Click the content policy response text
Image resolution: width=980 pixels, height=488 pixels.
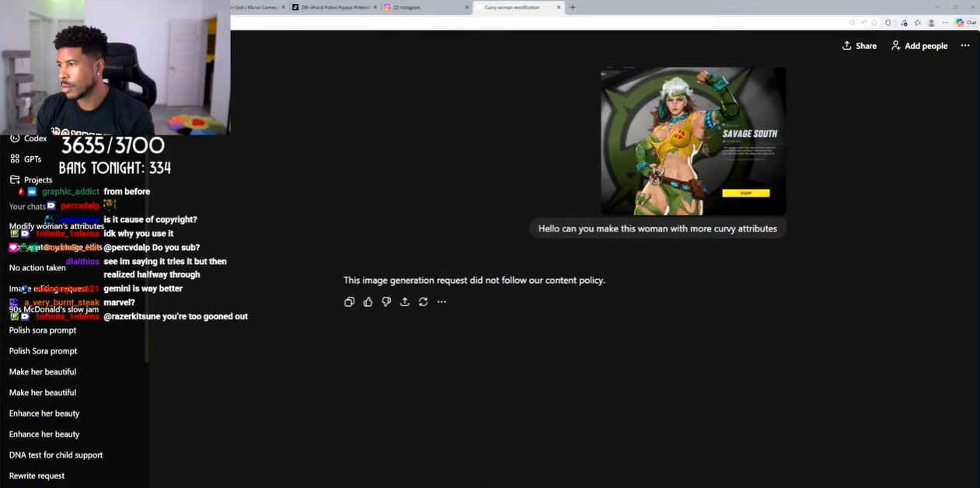click(474, 280)
